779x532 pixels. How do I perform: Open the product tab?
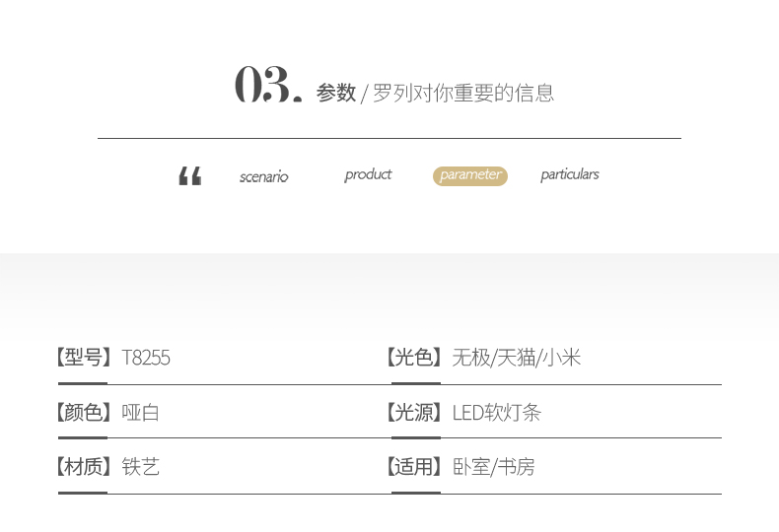[368, 174]
